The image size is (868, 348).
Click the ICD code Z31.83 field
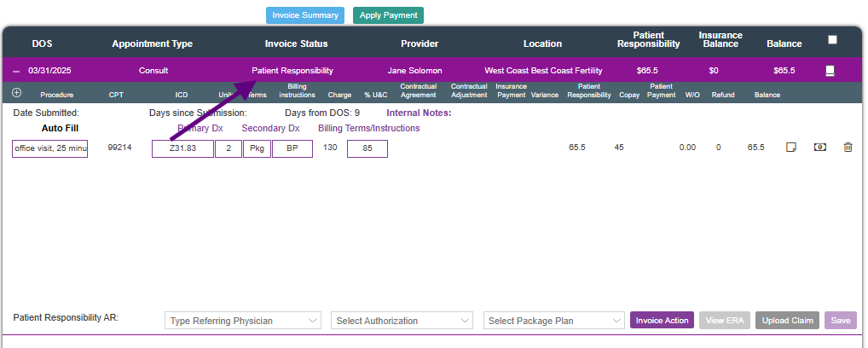pyautogui.click(x=182, y=148)
